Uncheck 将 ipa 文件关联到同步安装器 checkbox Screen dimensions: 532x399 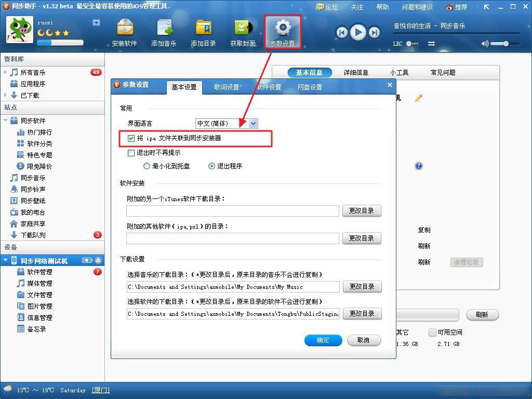click(131, 138)
